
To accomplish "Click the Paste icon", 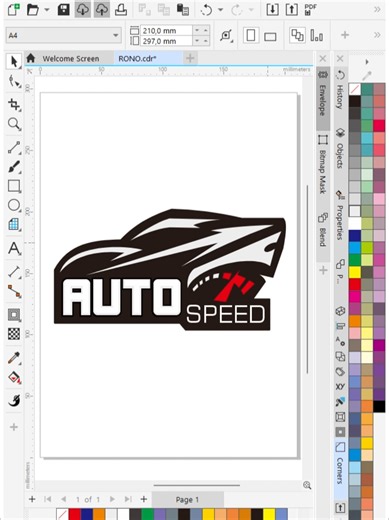I will click(183, 10).
